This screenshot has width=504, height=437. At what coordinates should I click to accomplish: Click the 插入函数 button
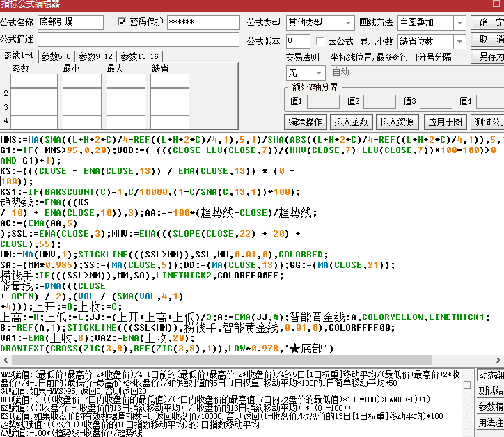pyautogui.click(x=351, y=122)
